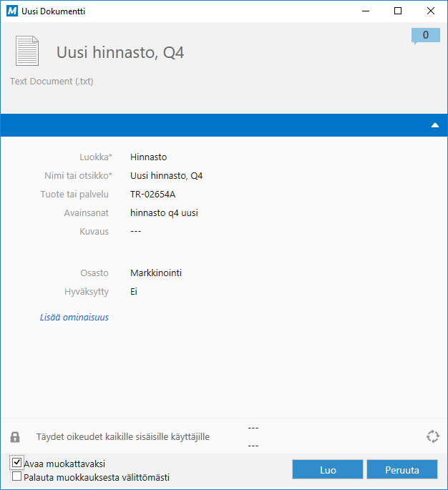
Task: Edit the Nimi tai otsikko field
Action: (166, 175)
